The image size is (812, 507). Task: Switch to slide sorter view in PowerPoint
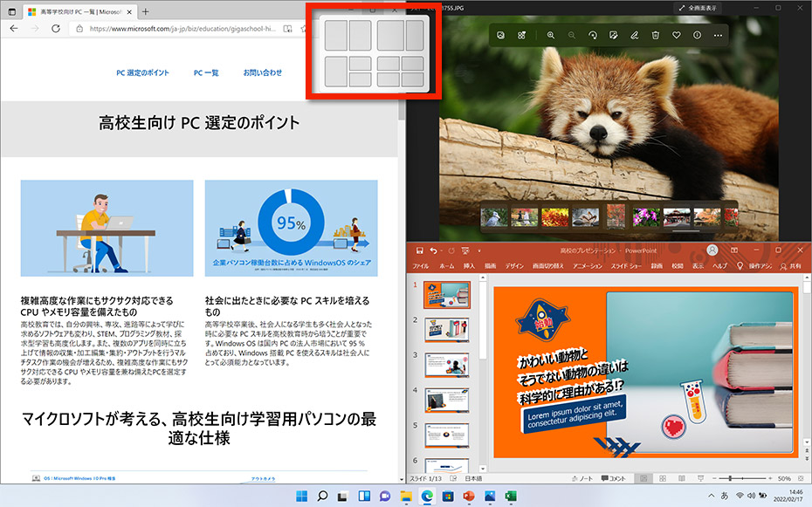(663, 478)
